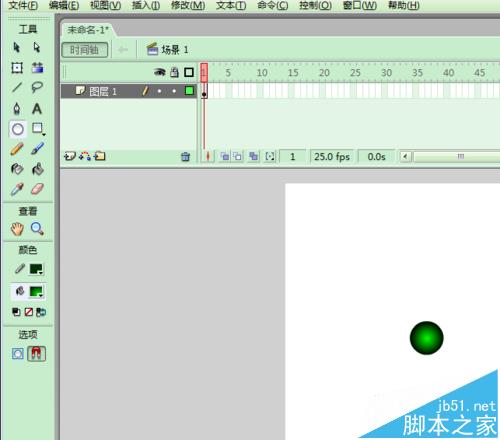Image resolution: width=500 pixels, height=440 pixels.
Task: Open the stroke color swatch
Action: [x=36, y=269]
